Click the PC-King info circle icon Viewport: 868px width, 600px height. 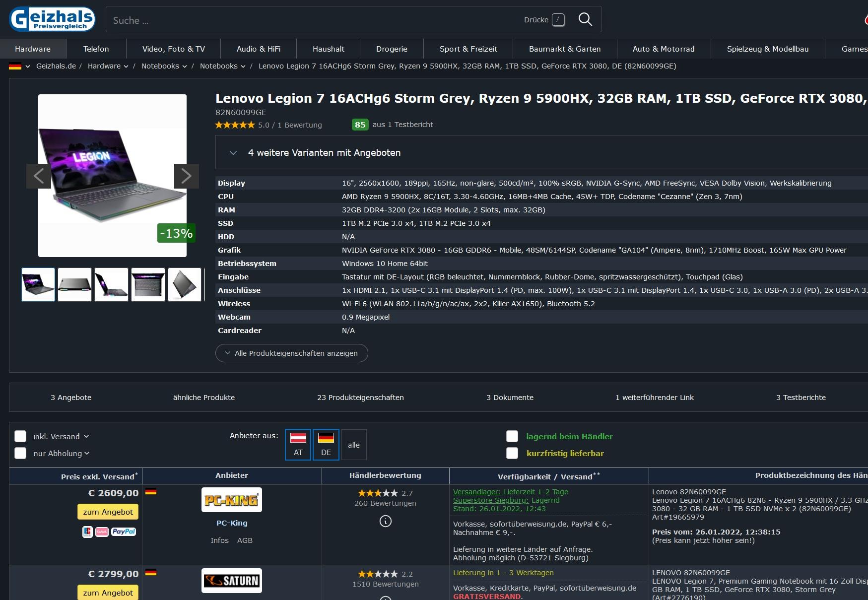(385, 521)
